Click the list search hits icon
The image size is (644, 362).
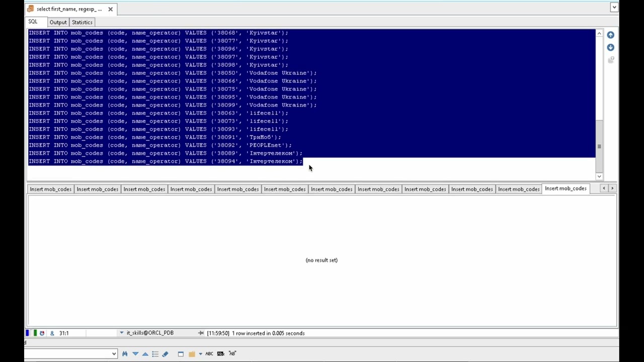[x=155, y=353]
